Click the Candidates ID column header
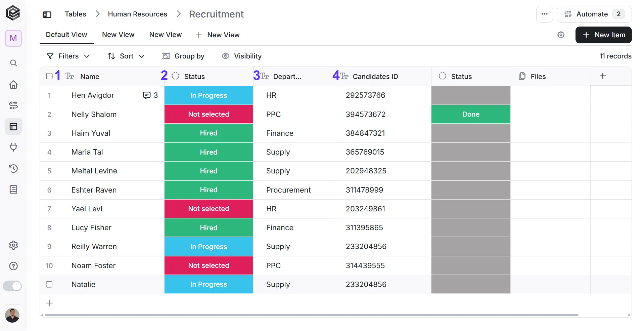The height and width of the screenshot is (331, 644). 382,77
